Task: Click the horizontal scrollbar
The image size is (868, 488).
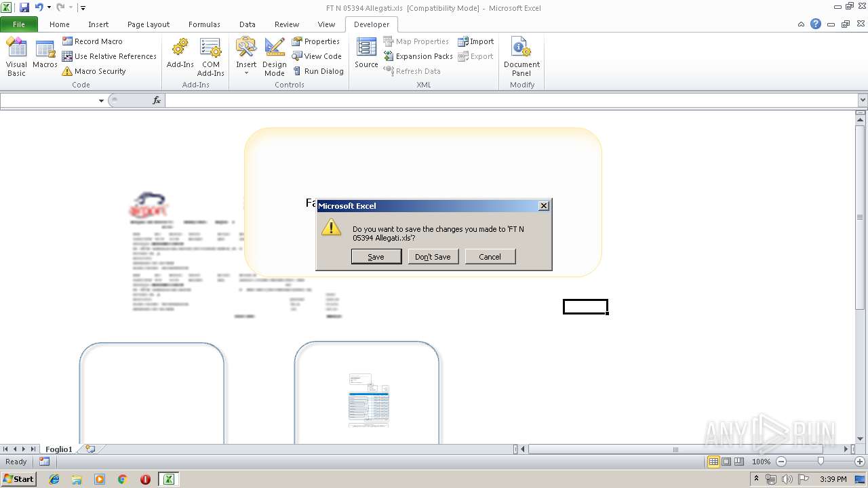Action: (675, 449)
